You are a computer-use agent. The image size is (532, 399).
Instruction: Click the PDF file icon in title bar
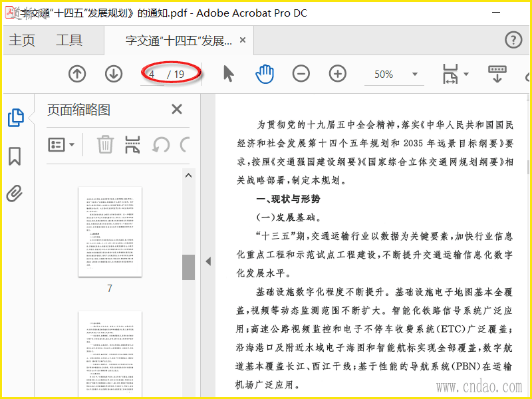11,13
